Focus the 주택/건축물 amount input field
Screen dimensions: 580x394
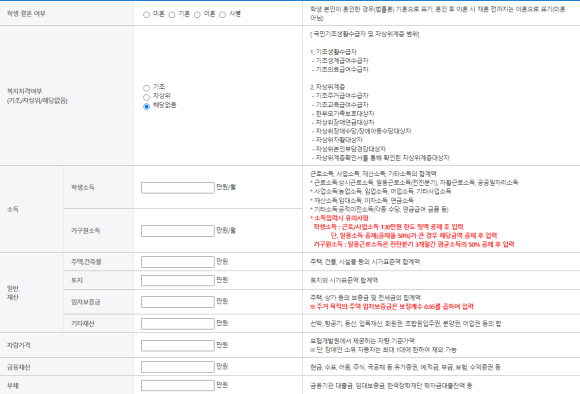pyautogui.click(x=178, y=262)
